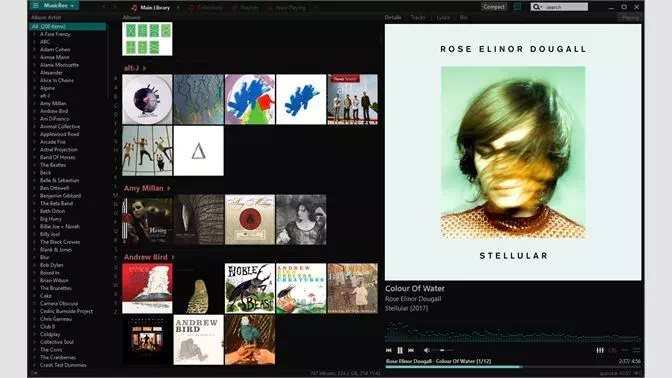Toggle the green panel layout icon

[518, 7]
